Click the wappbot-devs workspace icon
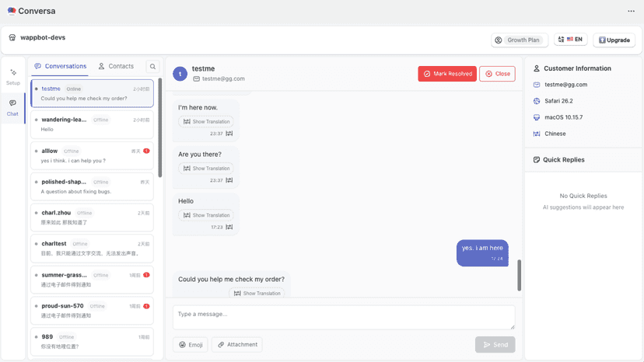This screenshot has width=644, height=362. coord(12,37)
